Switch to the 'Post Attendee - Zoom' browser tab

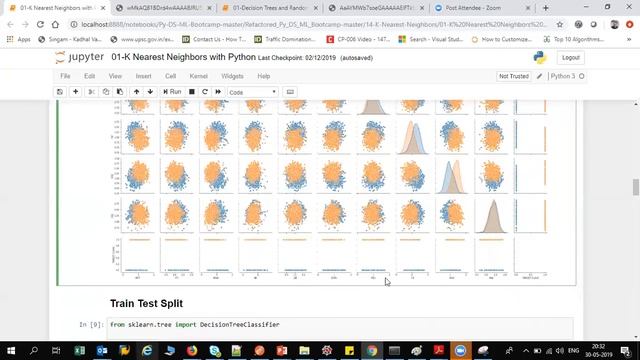point(482,8)
